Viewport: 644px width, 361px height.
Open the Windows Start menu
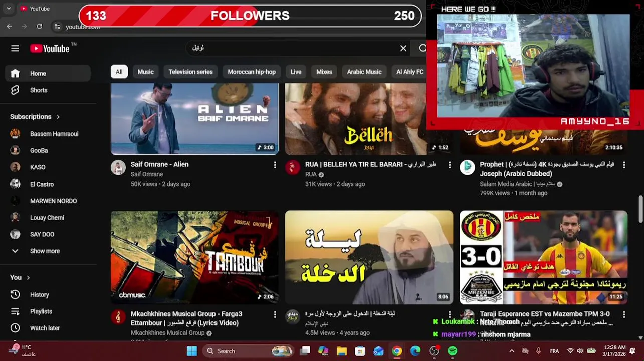click(x=192, y=351)
